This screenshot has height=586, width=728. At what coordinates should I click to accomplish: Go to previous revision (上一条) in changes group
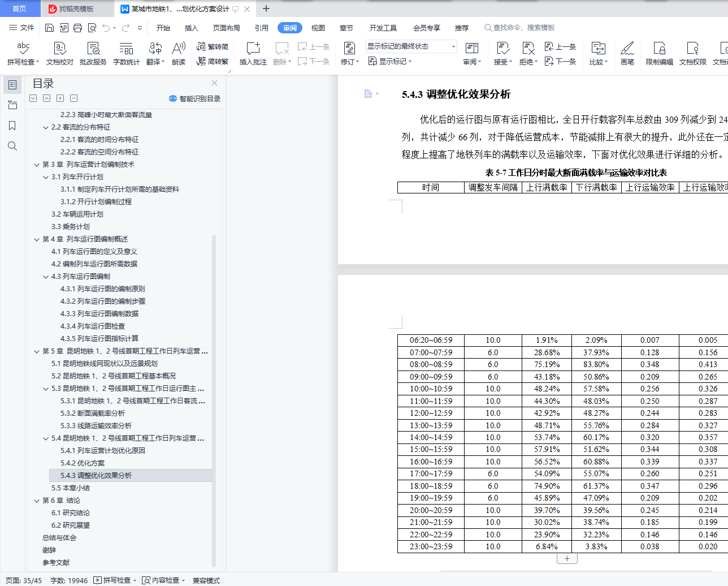click(560, 46)
